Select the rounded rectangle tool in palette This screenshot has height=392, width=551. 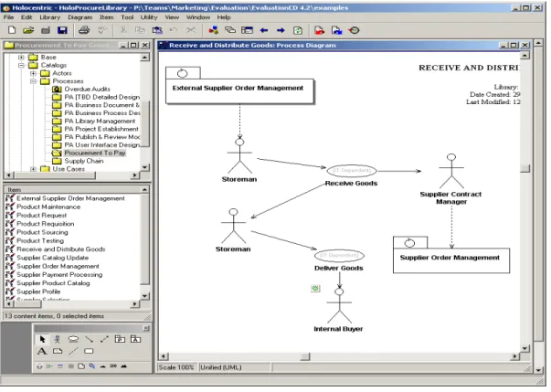tap(89, 351)
